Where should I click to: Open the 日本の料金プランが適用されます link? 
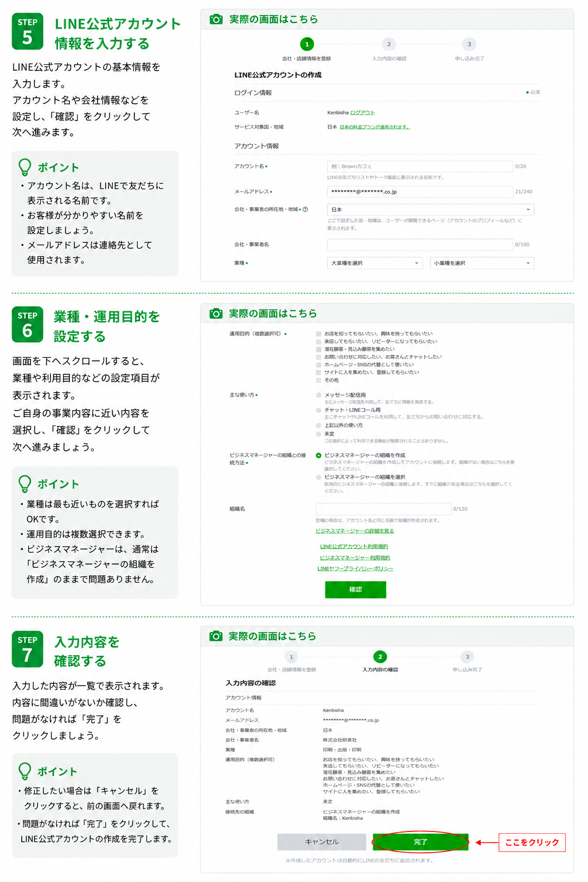(x=374, y=127)
